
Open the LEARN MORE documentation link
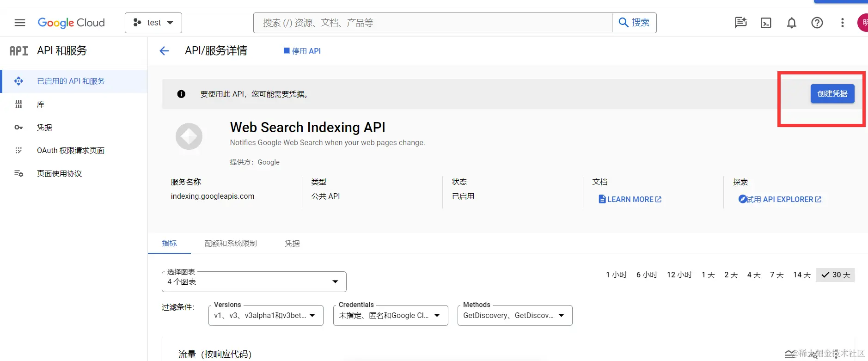[630, 199]
